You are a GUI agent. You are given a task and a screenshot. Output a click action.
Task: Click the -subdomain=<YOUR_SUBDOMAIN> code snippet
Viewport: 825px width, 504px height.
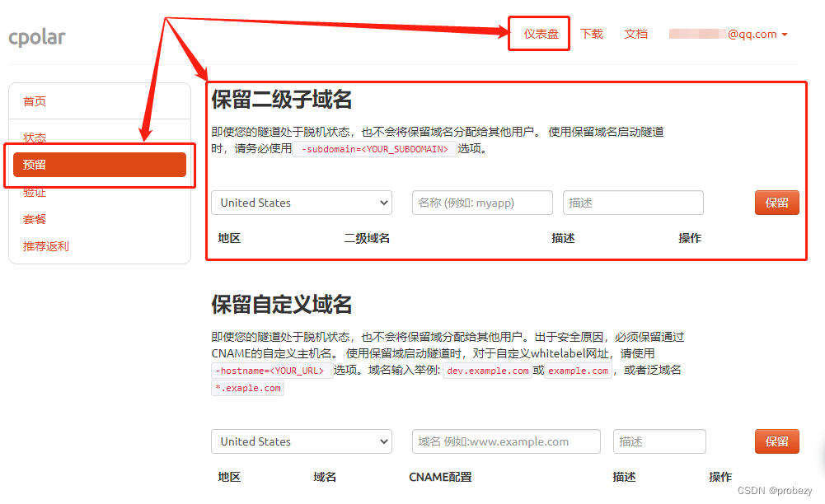point(373,149)
